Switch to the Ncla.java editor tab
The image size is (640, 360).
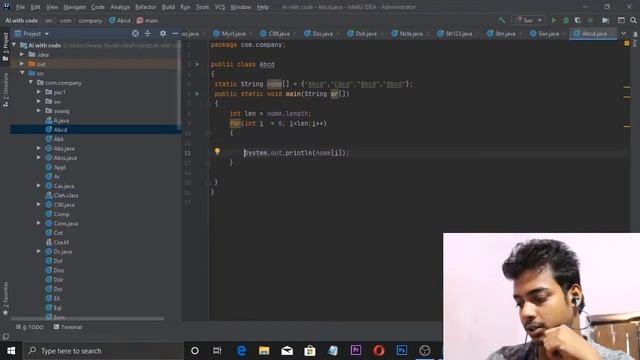point(409,34)
